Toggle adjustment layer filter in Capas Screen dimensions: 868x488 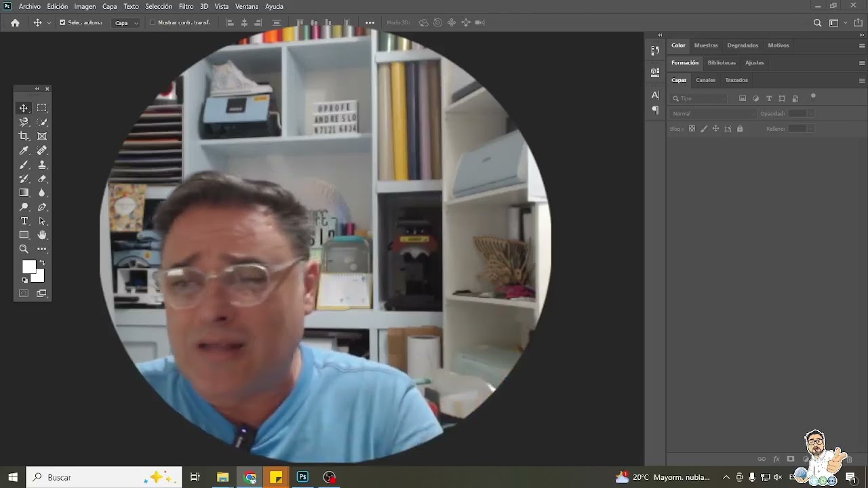756,98
